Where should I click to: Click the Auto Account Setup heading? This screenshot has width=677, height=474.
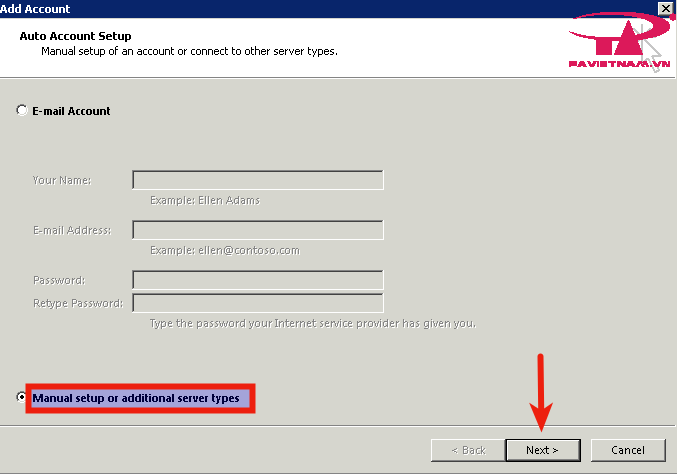(x=75, y=36)
